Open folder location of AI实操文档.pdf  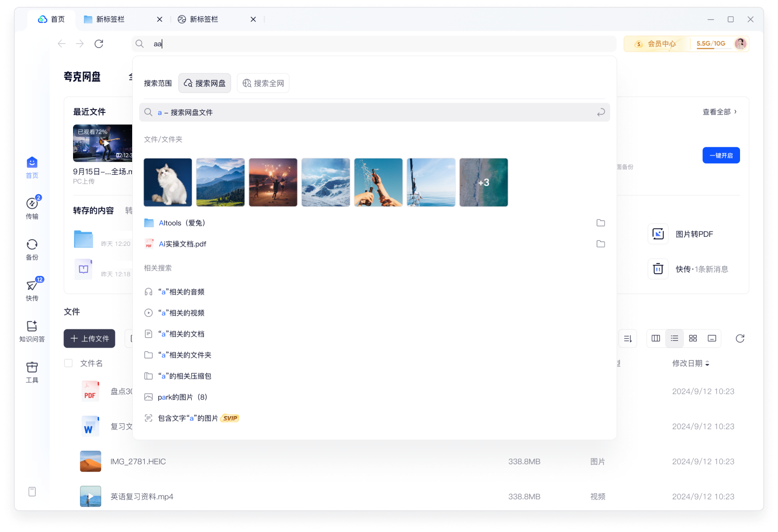601,244
